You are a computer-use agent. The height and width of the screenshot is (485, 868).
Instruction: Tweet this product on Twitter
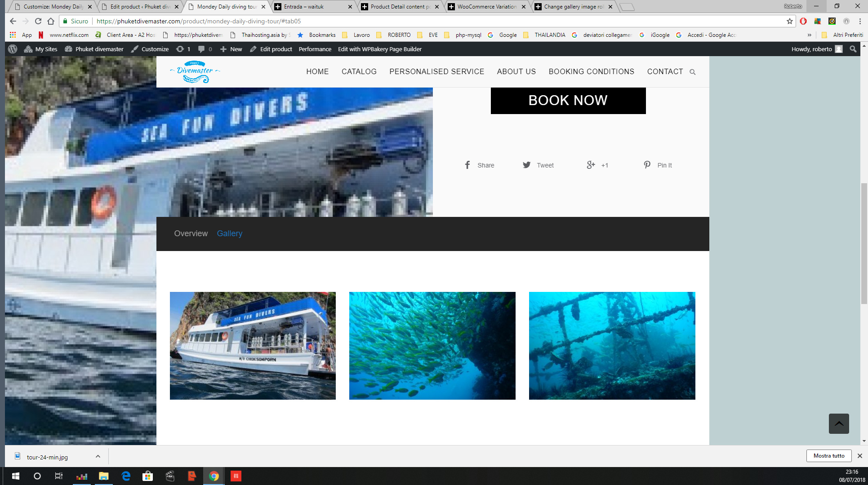[538, 165]
